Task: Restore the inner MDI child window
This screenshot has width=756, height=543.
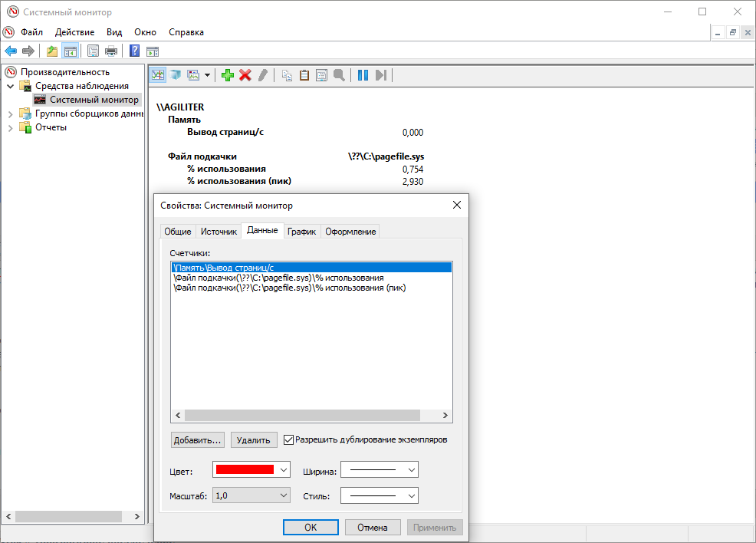Action: coord(733,33)
